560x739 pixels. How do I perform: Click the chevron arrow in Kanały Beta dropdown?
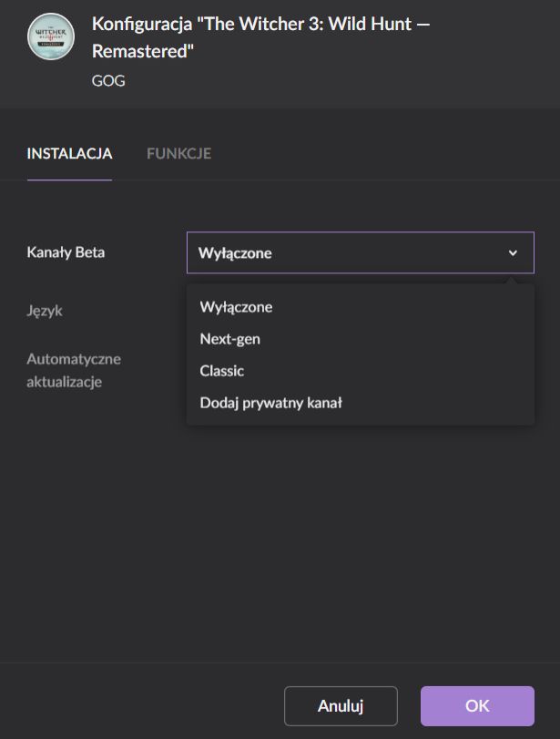pyautogui.click(x=513, y=253)
